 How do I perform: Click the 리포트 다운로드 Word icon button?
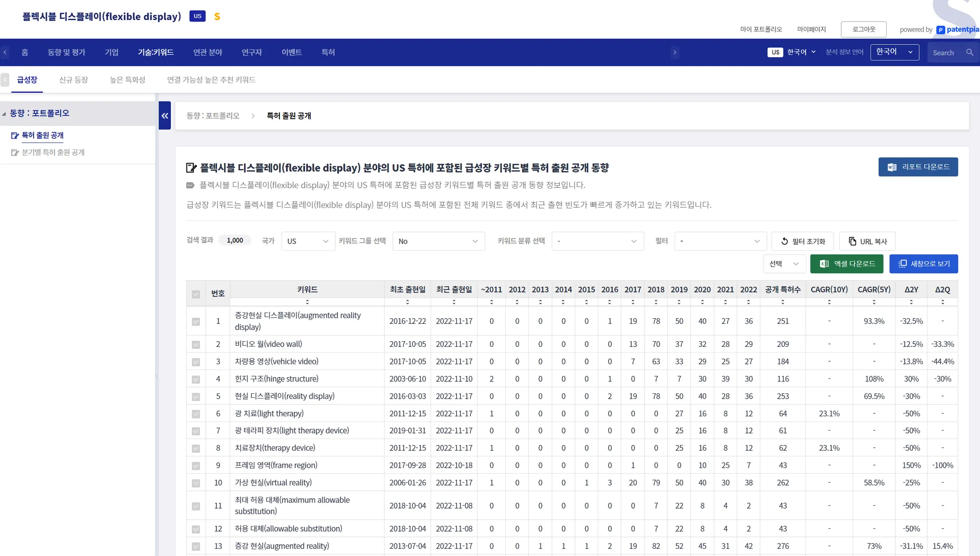[918, 167]
